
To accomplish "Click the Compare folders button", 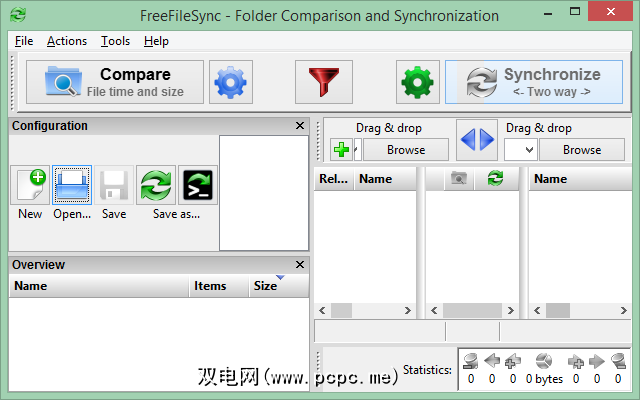I will 115,82.
